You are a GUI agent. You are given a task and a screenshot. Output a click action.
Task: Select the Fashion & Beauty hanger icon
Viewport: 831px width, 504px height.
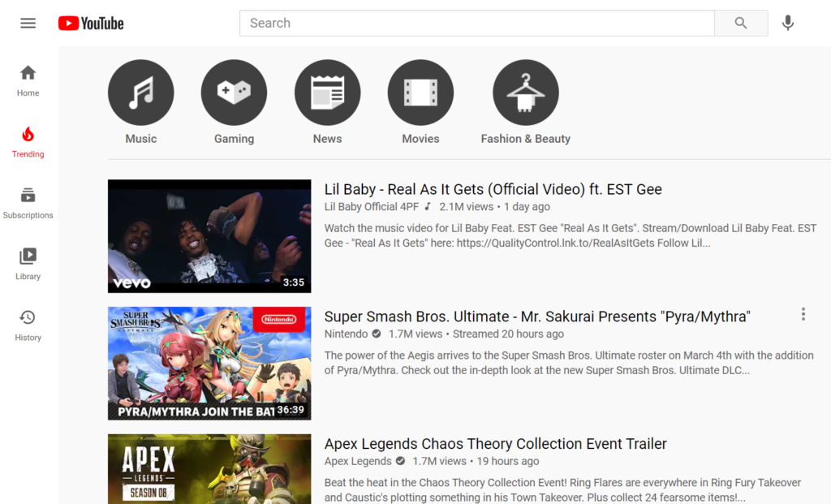click(x=526, y=93)
